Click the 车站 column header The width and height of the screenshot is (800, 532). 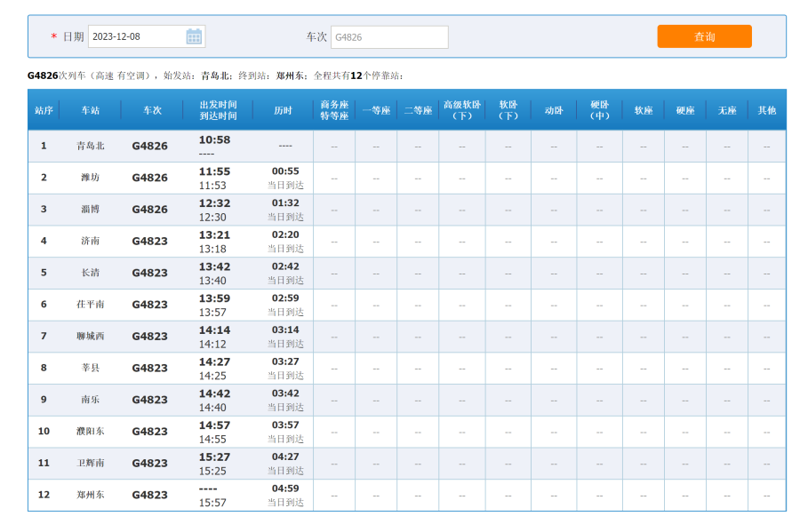tap(91, 111)
